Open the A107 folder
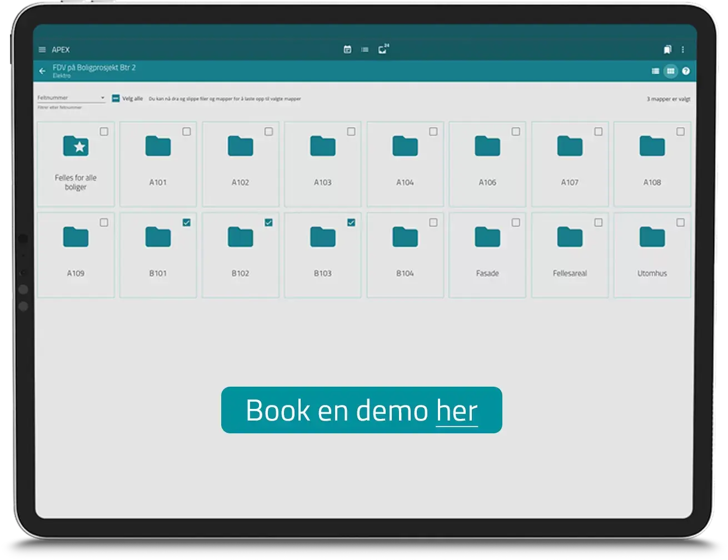 point(570,164)
